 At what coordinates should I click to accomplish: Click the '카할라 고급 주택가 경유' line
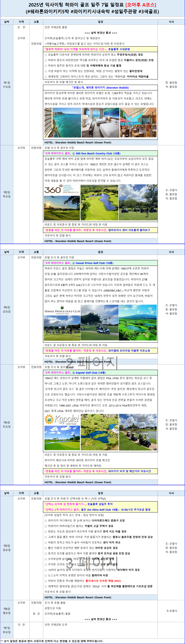pos(79,526)
